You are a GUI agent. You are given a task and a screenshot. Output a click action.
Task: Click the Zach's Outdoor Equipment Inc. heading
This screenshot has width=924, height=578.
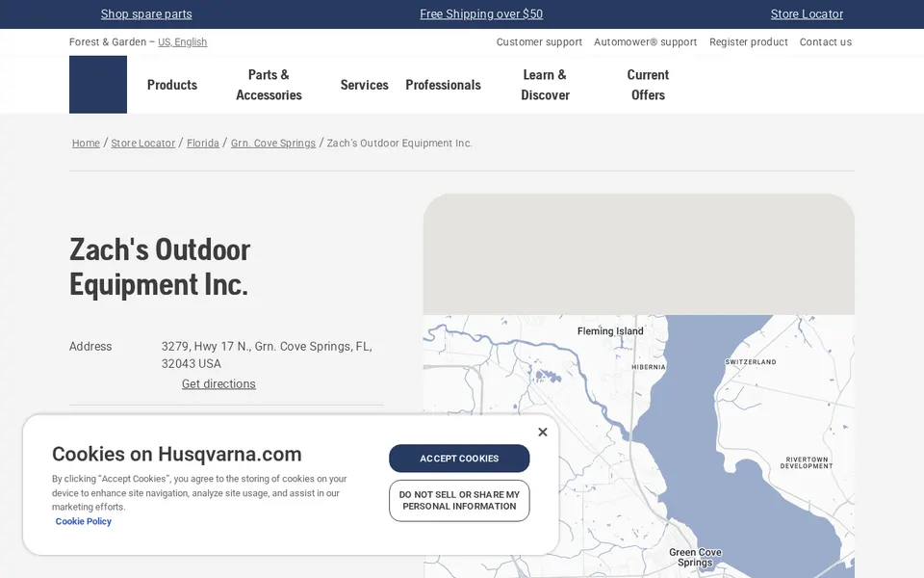pyautogui.click(x=160, y=267)
